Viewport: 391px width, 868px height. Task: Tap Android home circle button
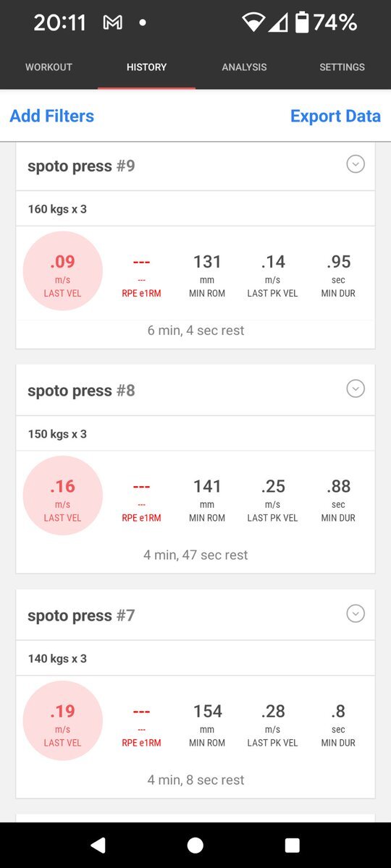[x=195, y=845]
